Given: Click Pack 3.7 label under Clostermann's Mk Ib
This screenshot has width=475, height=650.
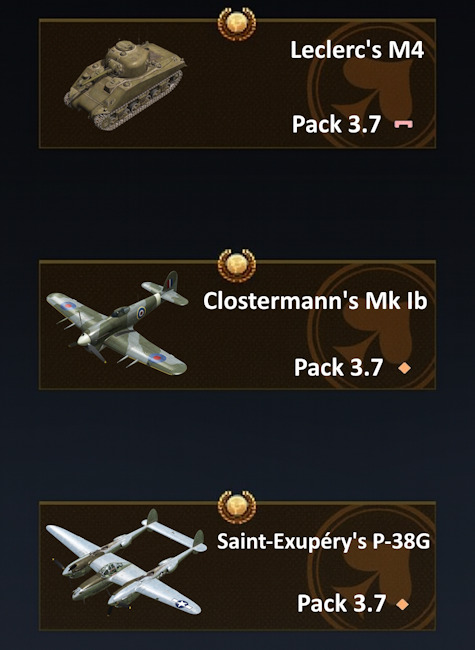Looking at the screenshot, I should [x=338, y=368].
